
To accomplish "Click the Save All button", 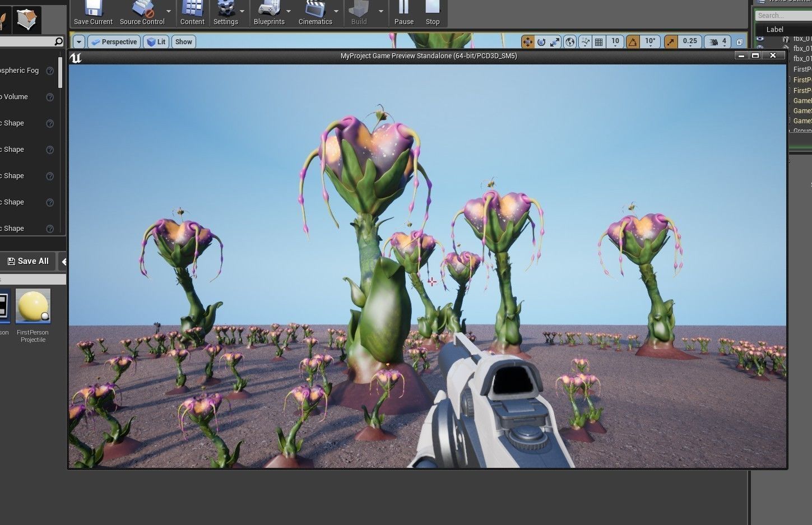I will pos(28,261).
